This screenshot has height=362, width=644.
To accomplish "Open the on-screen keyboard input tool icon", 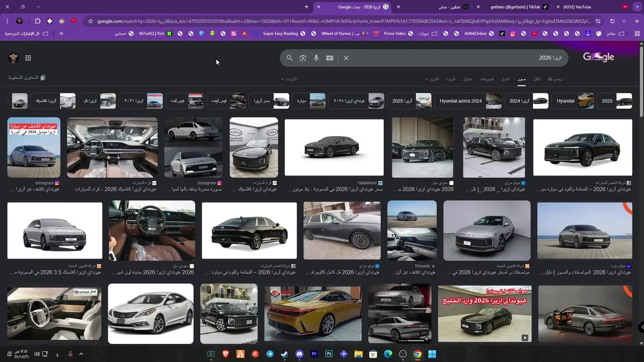I will point(330,58).
